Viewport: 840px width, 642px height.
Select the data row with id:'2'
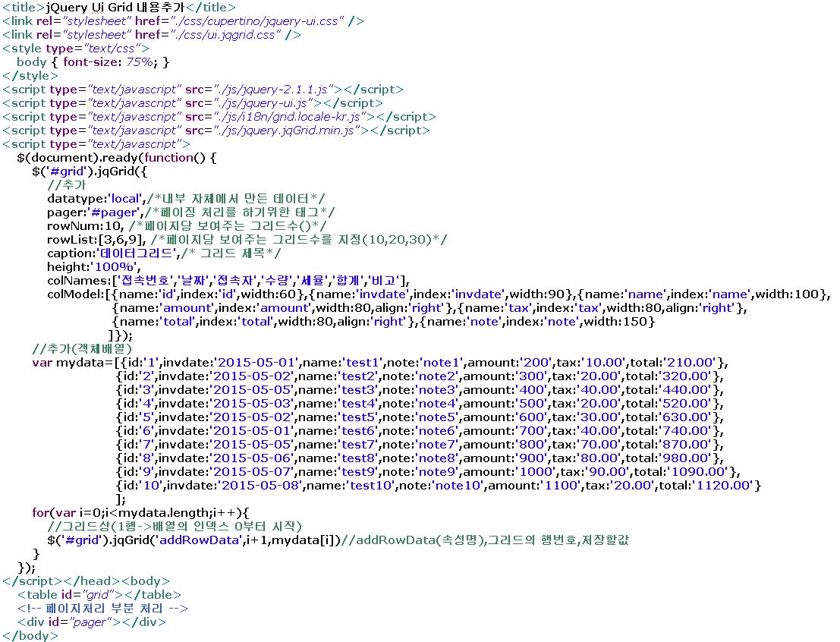(420, 376)
